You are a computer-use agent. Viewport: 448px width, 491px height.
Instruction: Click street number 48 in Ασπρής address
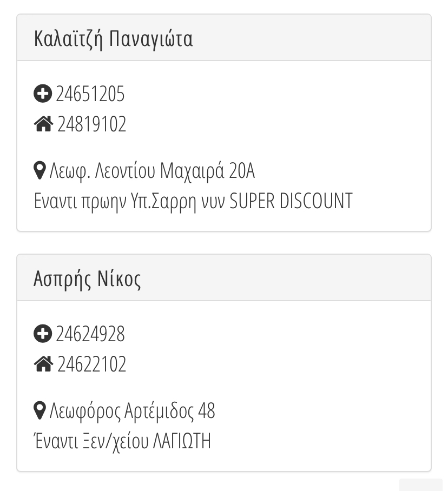pos(207,412)
